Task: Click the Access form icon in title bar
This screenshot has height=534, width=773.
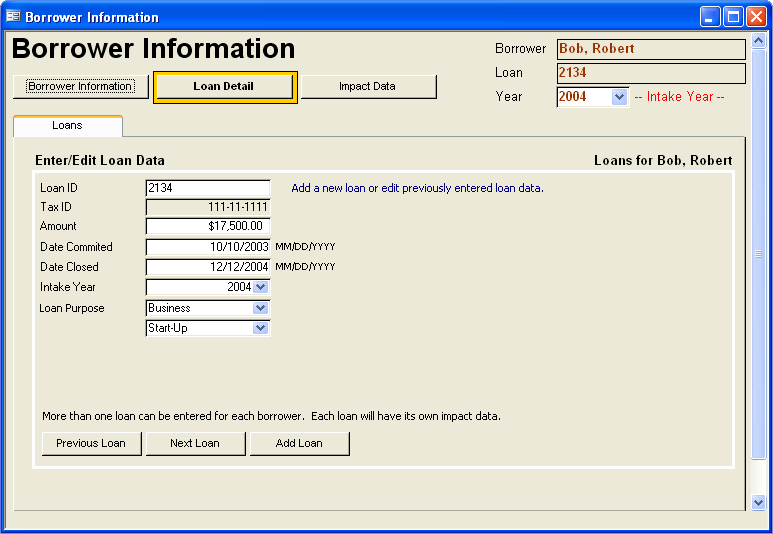Action: pos(13,17)
